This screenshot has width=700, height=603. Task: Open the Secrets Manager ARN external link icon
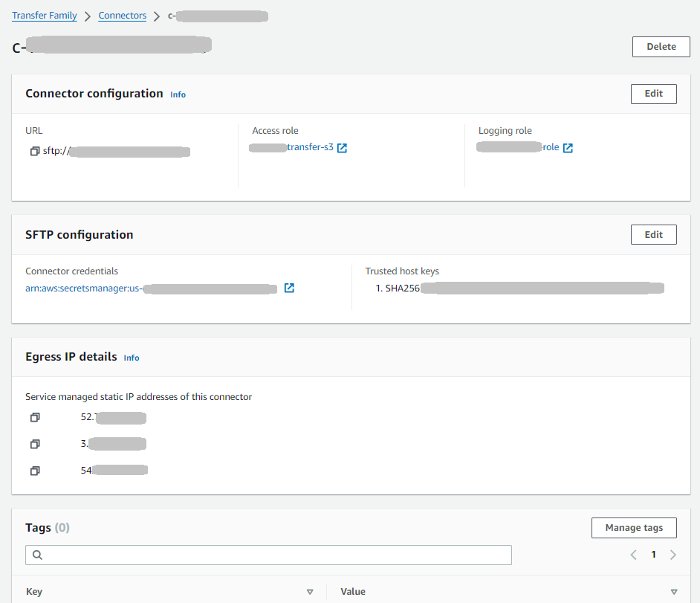point(289,288)
